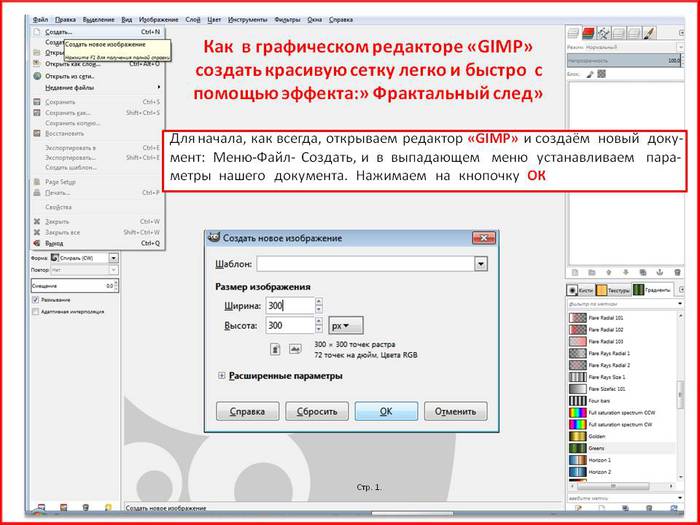Increase width with the stepper up arrow
Screen dimensions: 700x525
click(x=319, y=302)
